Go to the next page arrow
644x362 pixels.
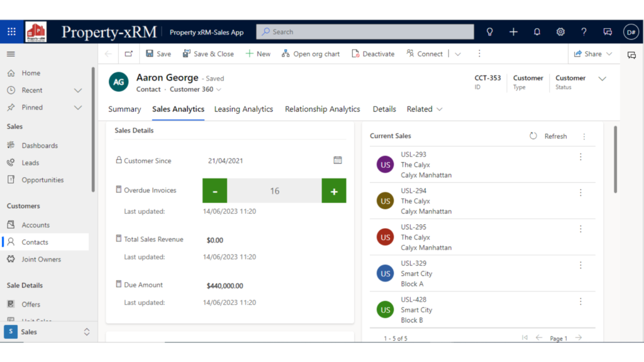pos(579,337)
